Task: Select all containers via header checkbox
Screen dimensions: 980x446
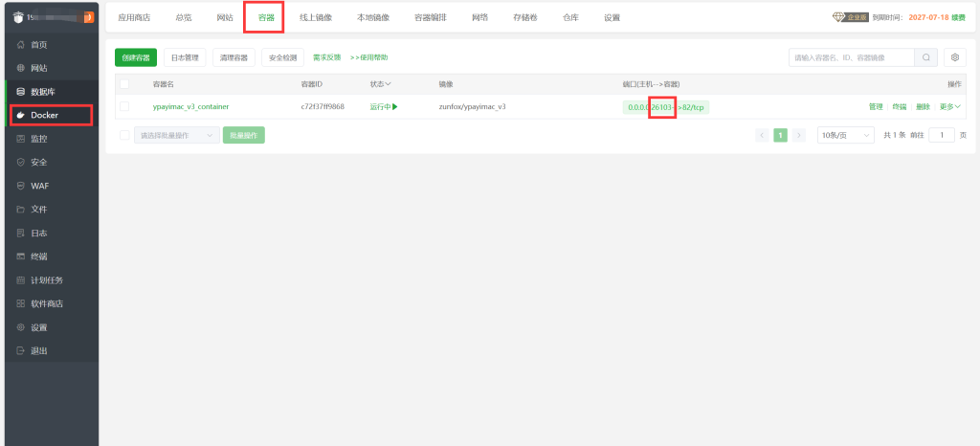Action: click(x=124, y=84)
